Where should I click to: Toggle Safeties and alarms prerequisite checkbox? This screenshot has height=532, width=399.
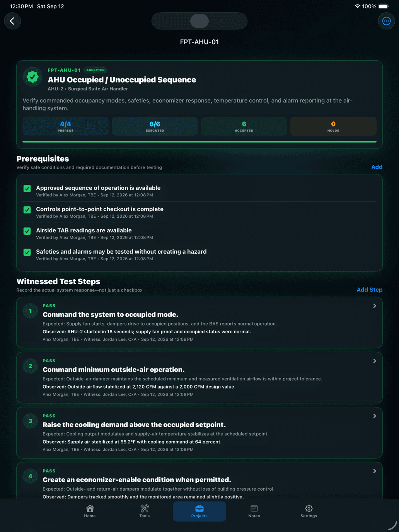(27, 252)
